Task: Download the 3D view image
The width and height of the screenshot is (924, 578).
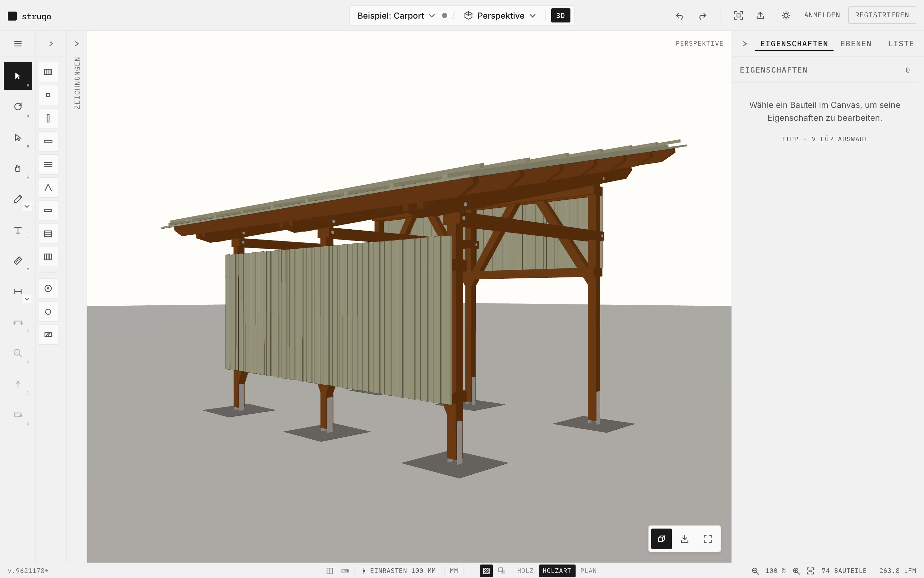Action: pos(685,539)
